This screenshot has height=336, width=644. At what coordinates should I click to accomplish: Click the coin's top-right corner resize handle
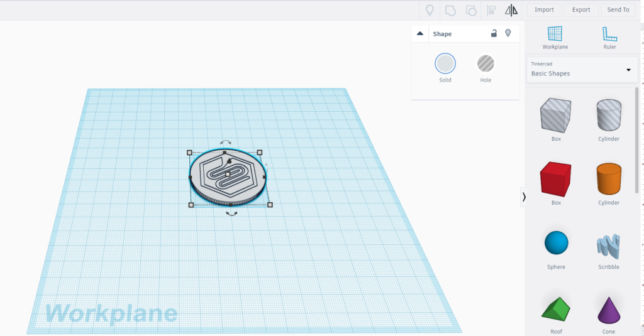pos(260,153)
